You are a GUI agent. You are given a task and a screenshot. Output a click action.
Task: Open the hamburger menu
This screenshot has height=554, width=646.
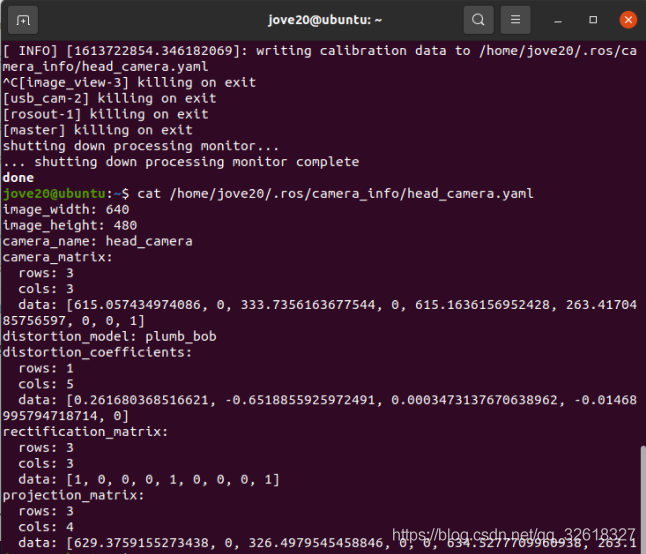515,20
